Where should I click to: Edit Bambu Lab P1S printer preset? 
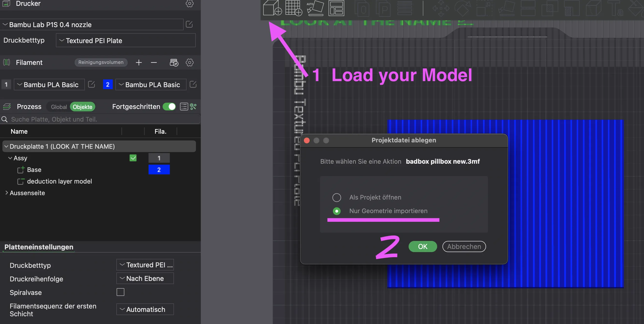coord(189,24)
